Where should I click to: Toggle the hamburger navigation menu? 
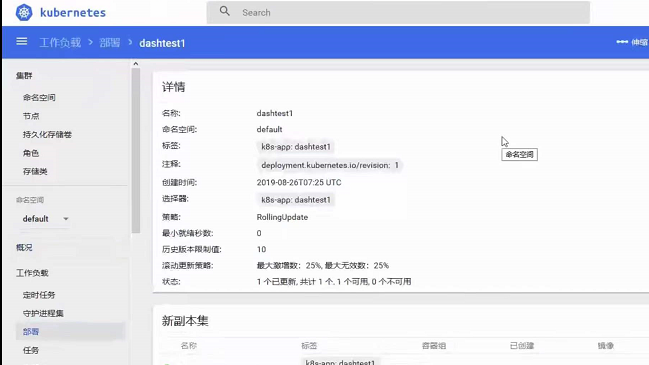click(x=22, y=41)
